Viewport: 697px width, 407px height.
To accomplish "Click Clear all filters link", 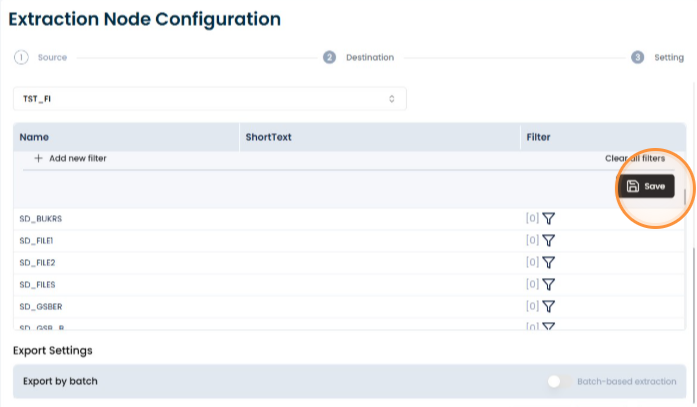I will coord(635,158).
